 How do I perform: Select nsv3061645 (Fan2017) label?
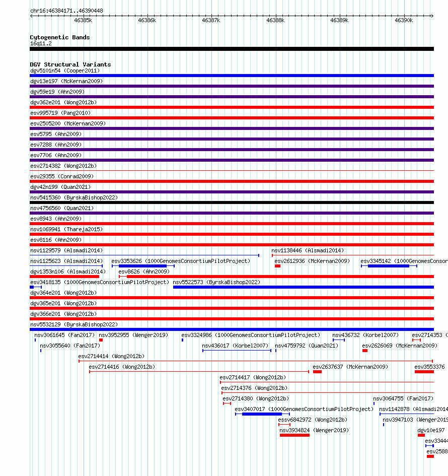tap(64, 335)
